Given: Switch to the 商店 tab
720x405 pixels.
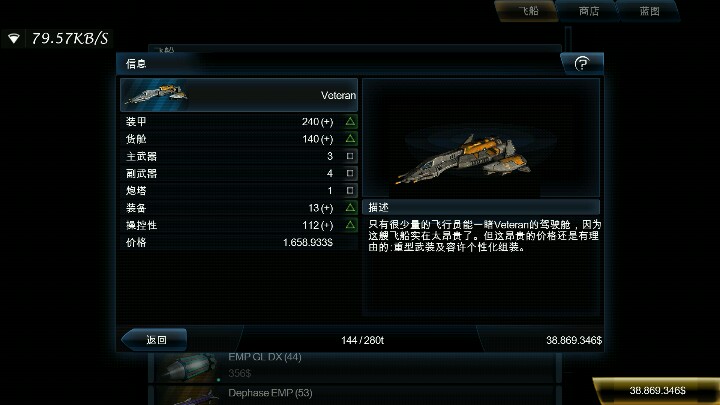Looking at the screenshot, I should pos(589,11).
